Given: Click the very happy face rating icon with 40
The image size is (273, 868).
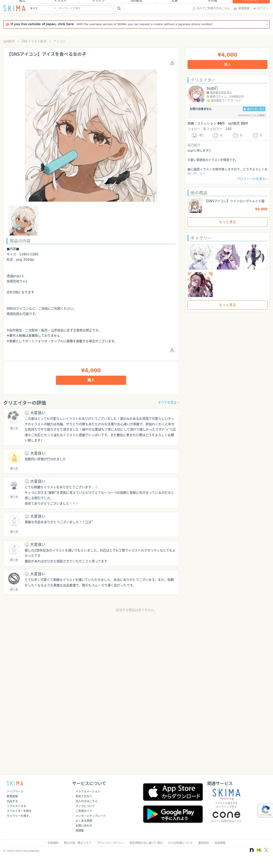Looking at the screenshot, I should 194,135.
